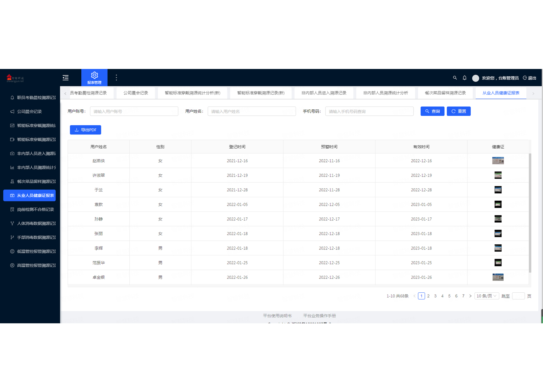Click 欢迎您，台账管理员 user text
Screen dimensions: 543x392
(500, 78)
